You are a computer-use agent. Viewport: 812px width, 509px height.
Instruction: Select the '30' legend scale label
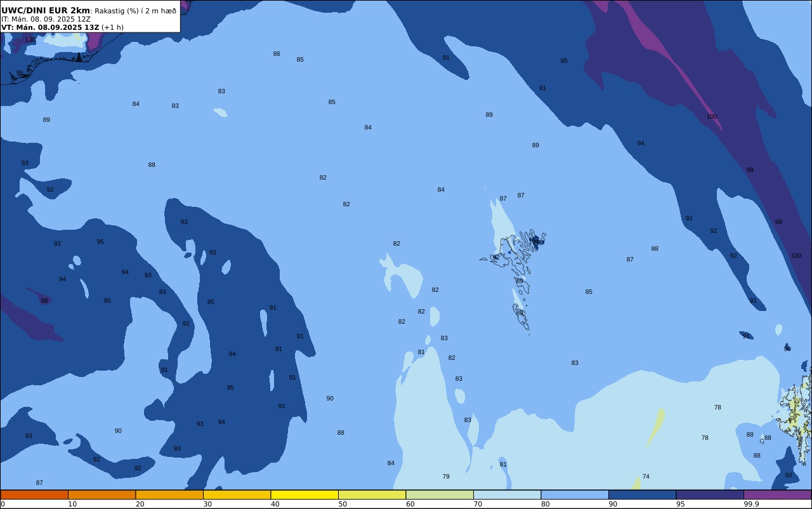point(207,504)
